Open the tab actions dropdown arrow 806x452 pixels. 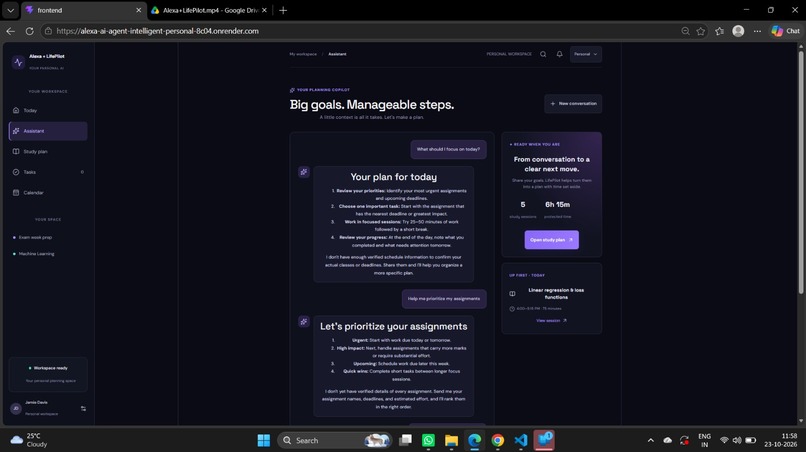click(10, 10)
